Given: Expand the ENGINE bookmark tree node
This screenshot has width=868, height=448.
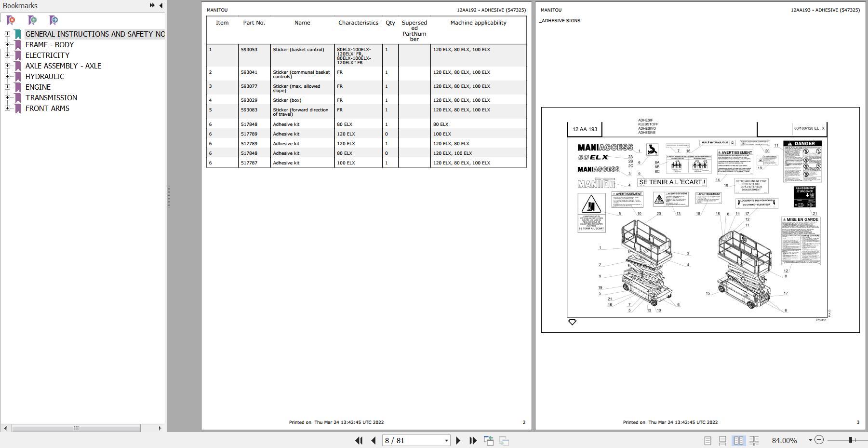Looking at the screenshot, I should (x=7, y=87).
